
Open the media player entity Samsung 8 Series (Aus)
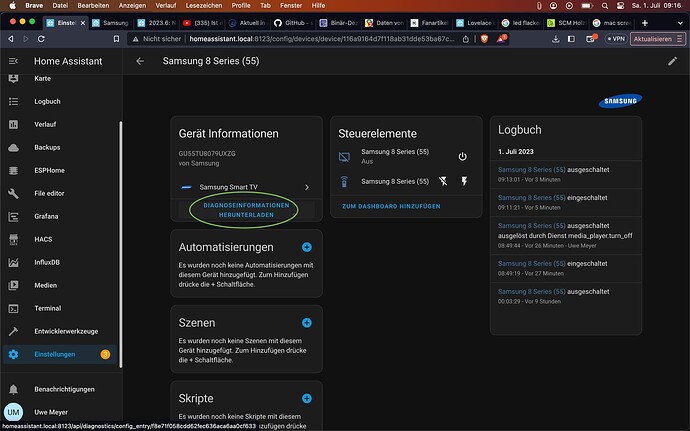click(395, 156)
